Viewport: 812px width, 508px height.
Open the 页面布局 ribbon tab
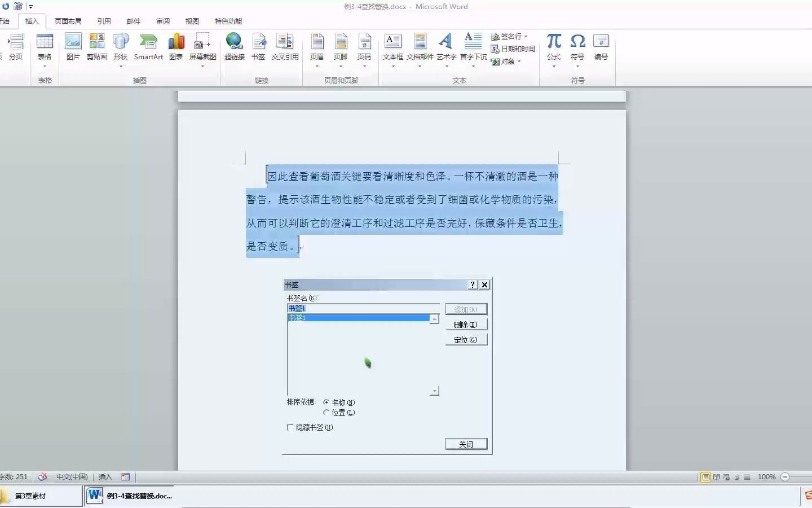(x=68, y=21)
